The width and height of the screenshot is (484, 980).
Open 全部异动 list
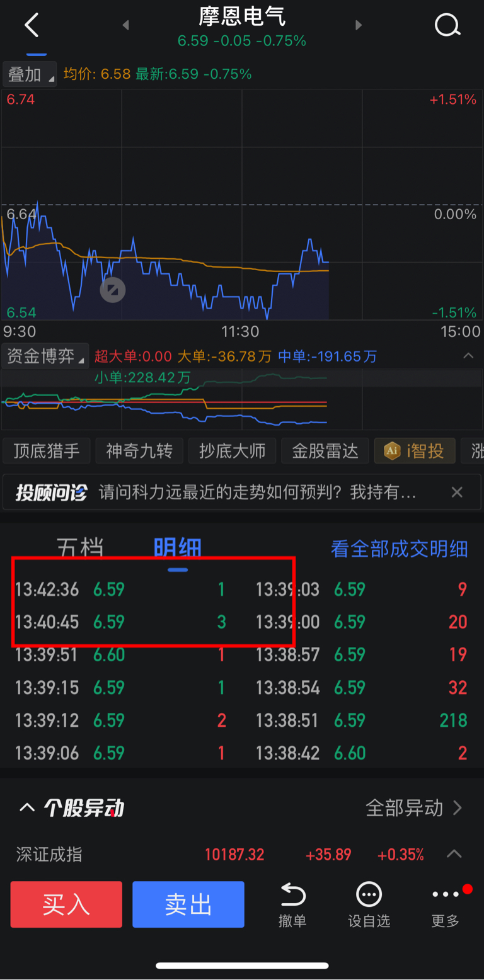414,807
